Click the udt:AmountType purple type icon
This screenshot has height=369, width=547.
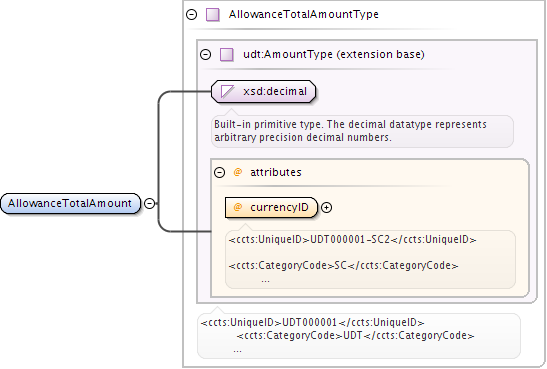pos(226,54)
